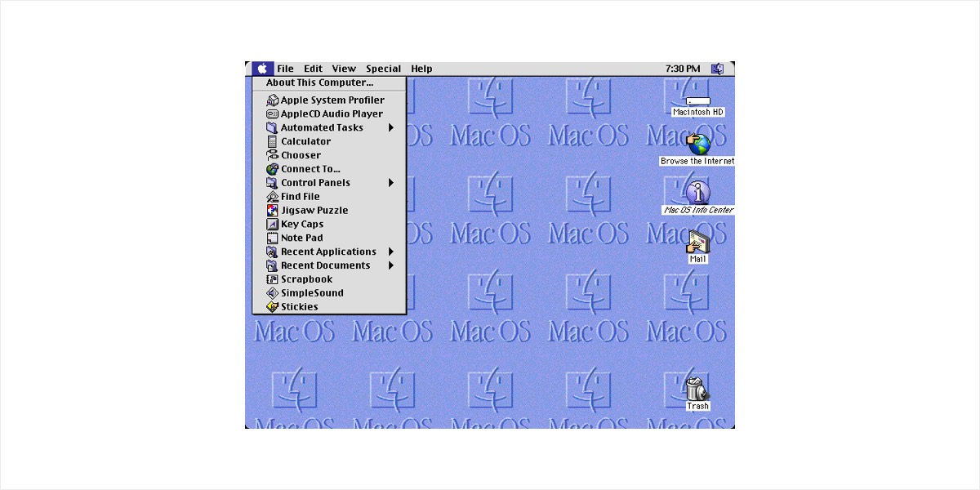Click the Stickies icon
Viewport: 980px width, 490px height.
(273, 307)
